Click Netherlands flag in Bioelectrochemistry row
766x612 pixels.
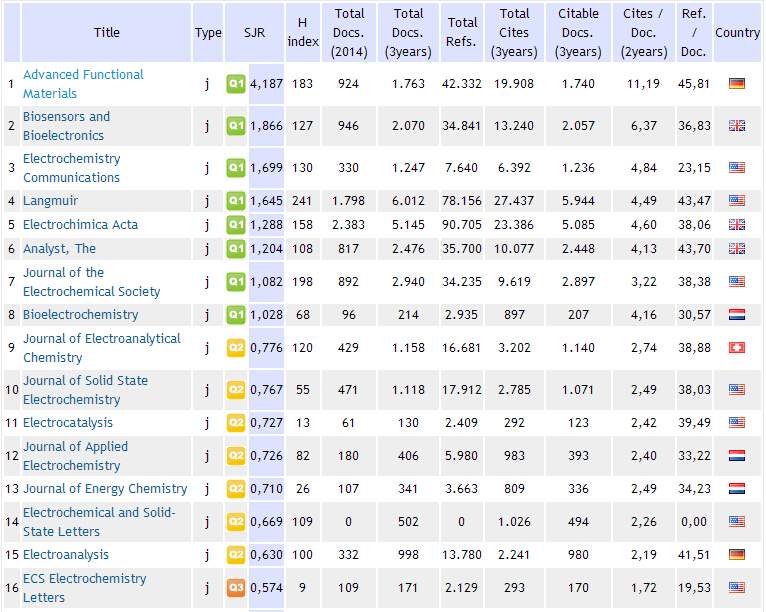tap(737, 315)
